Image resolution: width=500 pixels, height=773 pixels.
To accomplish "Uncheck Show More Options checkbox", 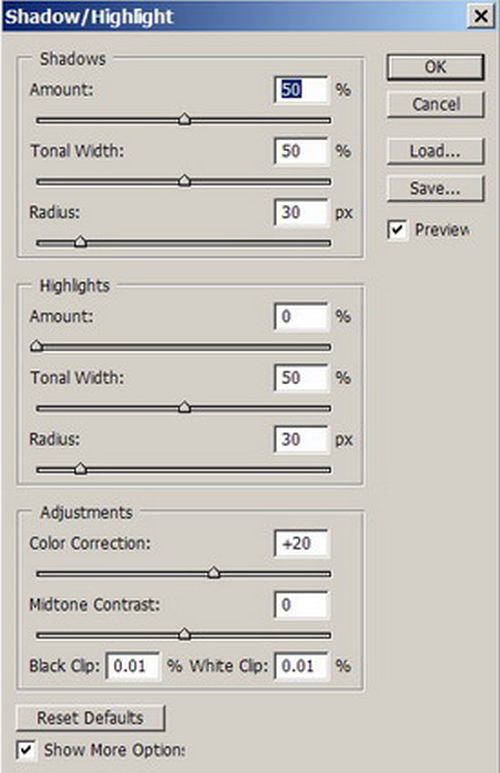I will [x=26, y=750].
